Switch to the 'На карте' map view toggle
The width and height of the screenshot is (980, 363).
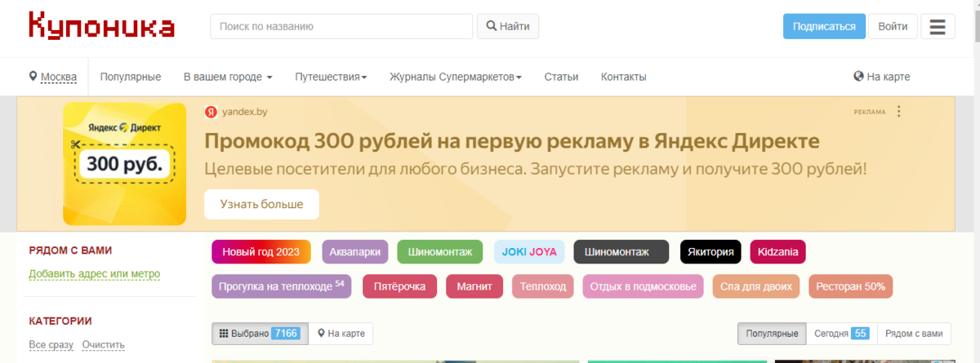coord(341,334)
